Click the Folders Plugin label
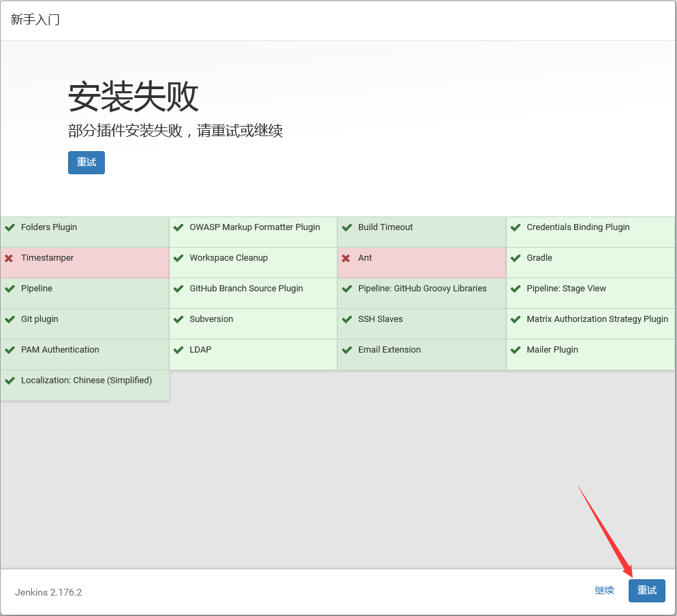 click(49, 227)
